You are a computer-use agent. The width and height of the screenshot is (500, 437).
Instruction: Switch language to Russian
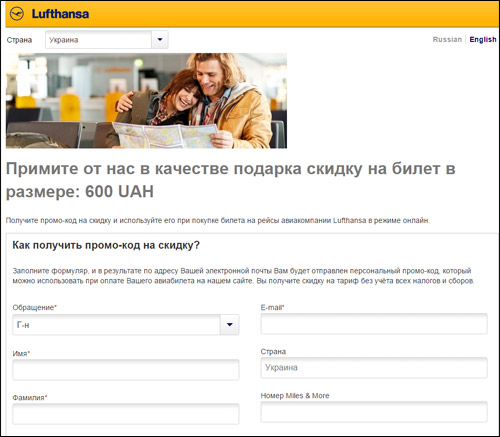(x=447, y=39)
